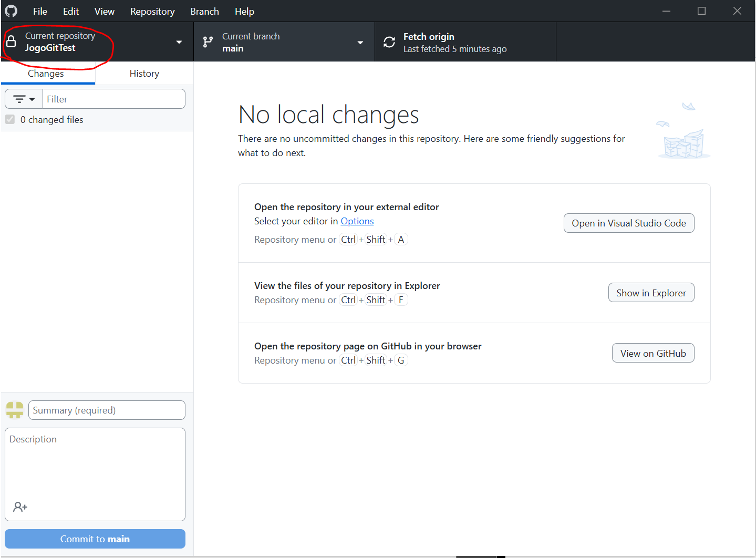Click the add co-authors person icon
The height and width of the screenshot is (558, 756).
click(20, 507)
